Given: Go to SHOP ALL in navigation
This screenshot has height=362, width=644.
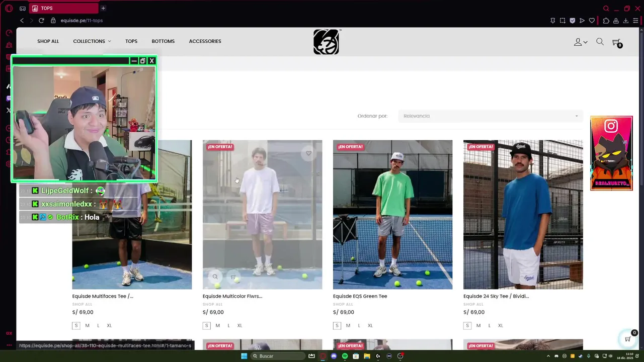Looking at the screenshot, I should (x=48, y=41).
